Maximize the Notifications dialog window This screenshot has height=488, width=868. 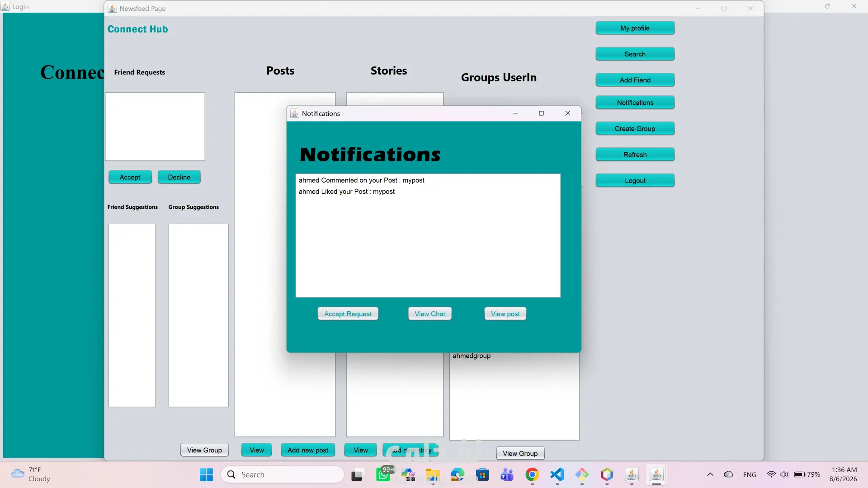[541, 113]
